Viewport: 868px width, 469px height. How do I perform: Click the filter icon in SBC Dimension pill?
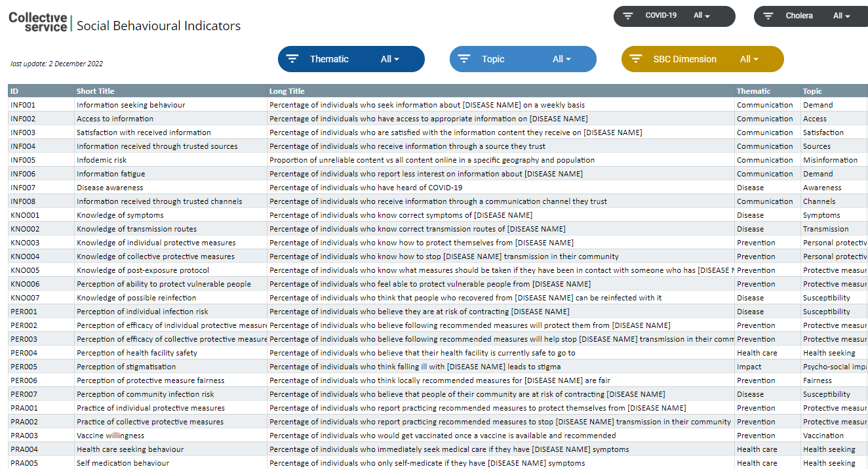(x=636, y=58)
